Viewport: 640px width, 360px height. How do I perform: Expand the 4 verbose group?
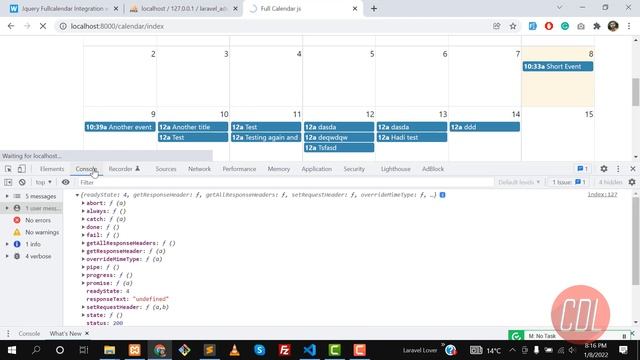(7, 256)
